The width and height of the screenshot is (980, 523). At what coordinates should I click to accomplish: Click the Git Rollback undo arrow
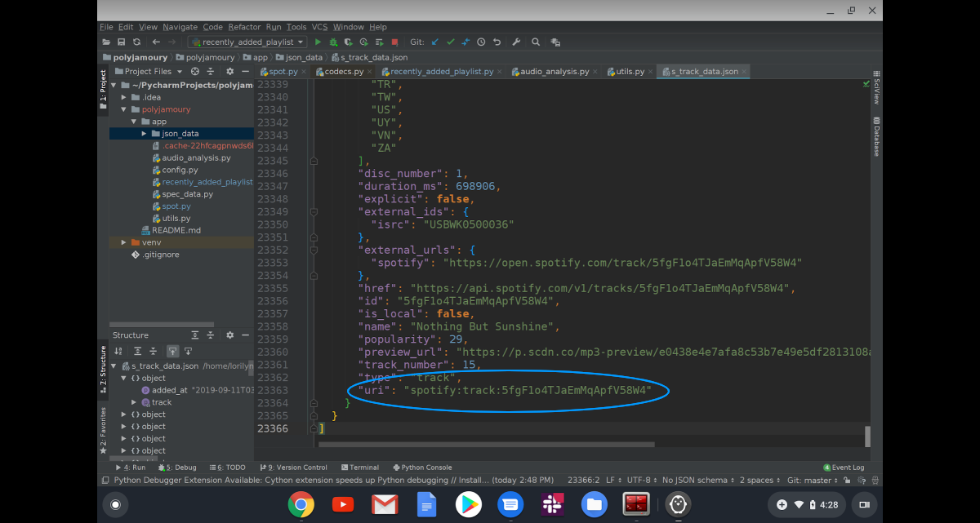[x=496, y=42]
